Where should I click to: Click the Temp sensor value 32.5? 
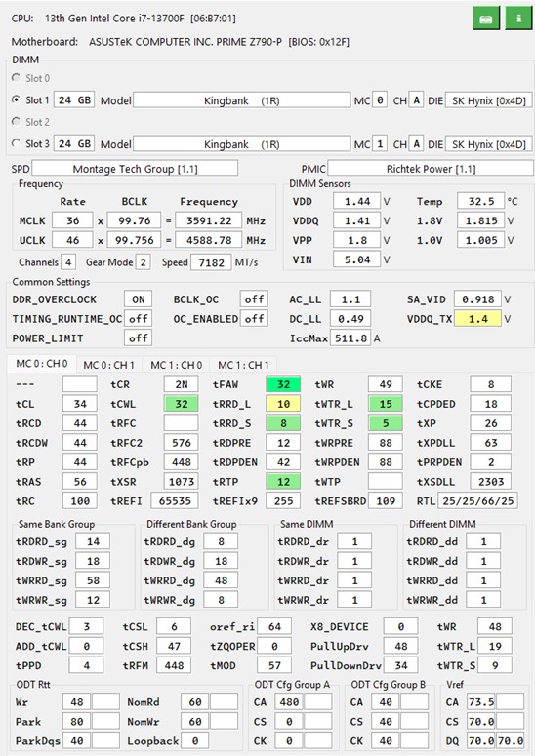tap(480, 202)
